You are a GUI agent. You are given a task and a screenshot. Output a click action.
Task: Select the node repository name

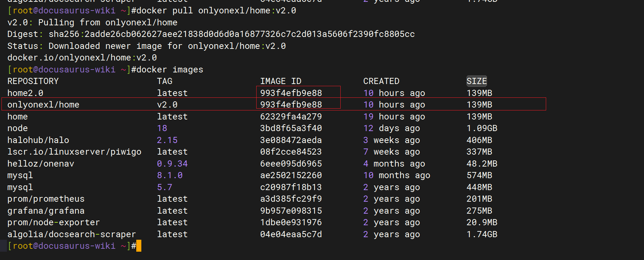tap(17, 128)
